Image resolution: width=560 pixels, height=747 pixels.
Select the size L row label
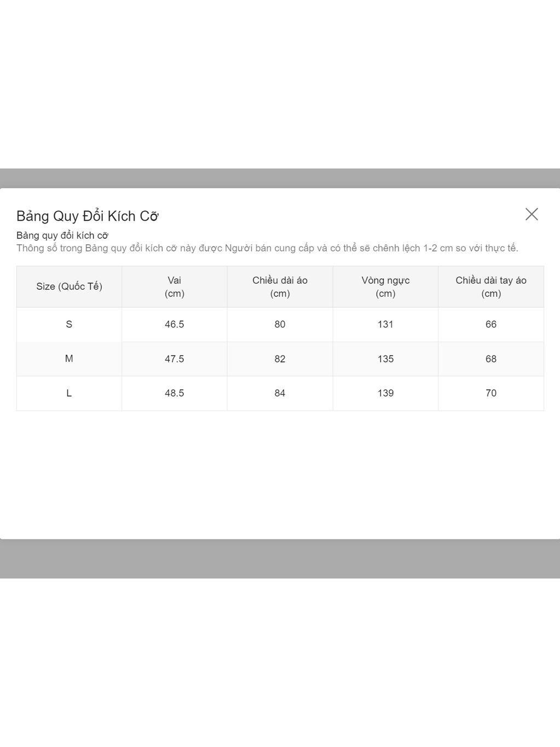pos(69,393)
